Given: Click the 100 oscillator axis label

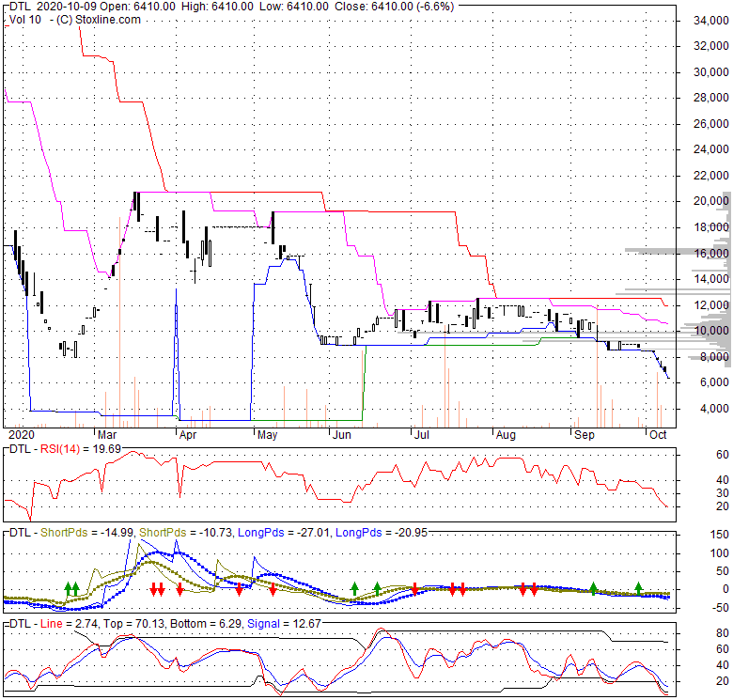Looking at the screenshot, I should coord(720,553).
